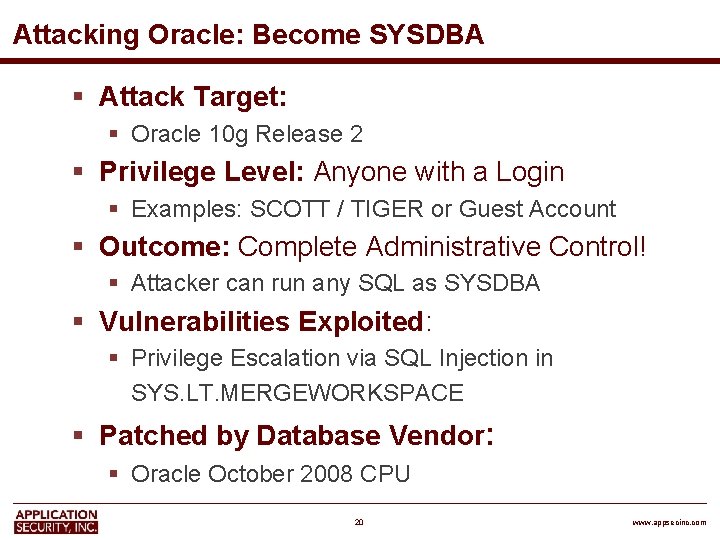Image resolution: width=720 pixels, height=540 pixels.
Task: Click the Complete Administrative Control text
Action: tap(442, 246)
